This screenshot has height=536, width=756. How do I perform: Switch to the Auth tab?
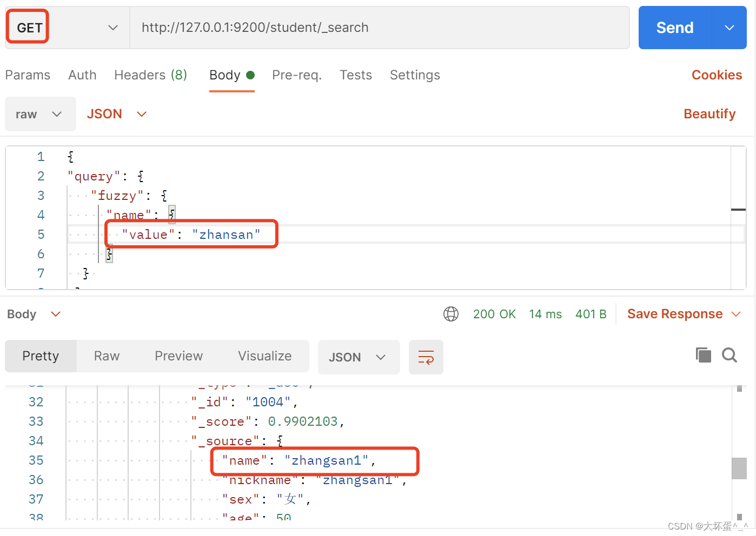[x=82, y=75]
